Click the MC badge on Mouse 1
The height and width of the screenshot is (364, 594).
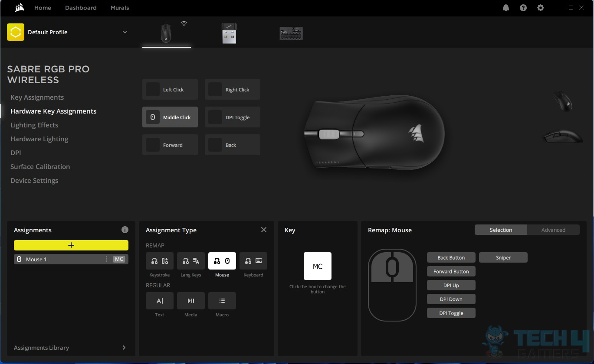point(119,259)
